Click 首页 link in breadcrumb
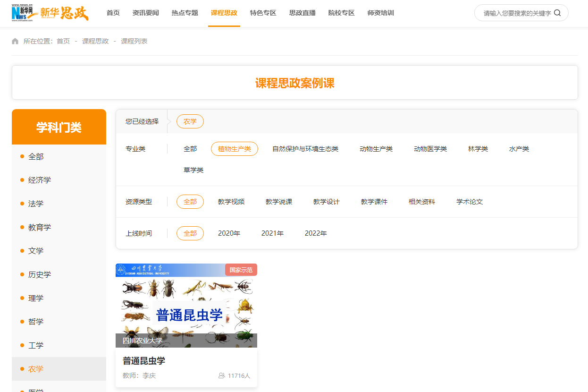Viewport: 588px width, 392px height. [x=63, y=41]
